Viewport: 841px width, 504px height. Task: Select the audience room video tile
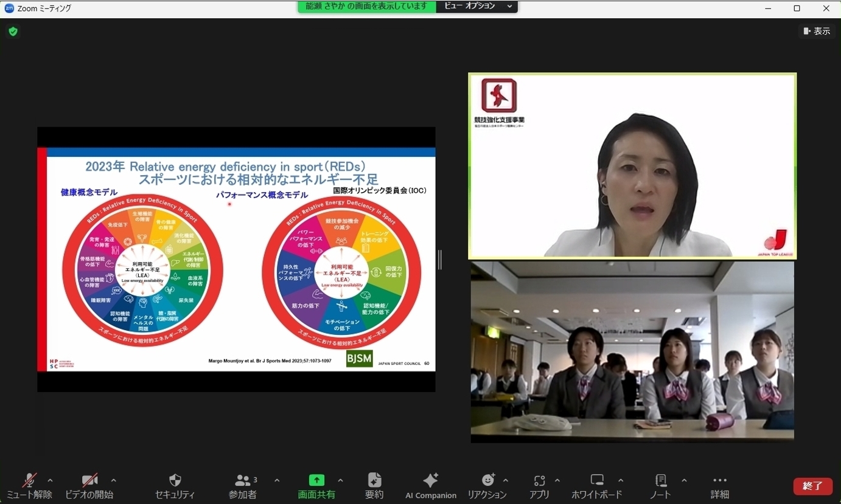(632, 352)
